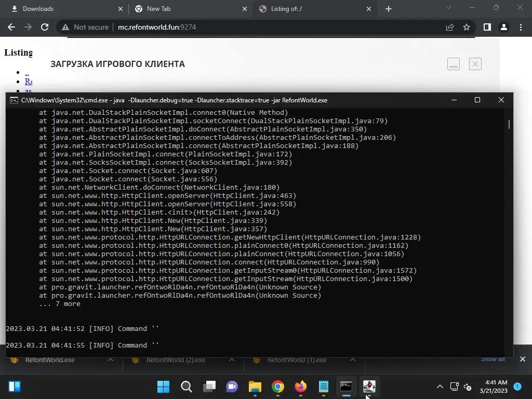Open a new browser tab
Screen dimensions: 532x399
click(x=389, y=9)
